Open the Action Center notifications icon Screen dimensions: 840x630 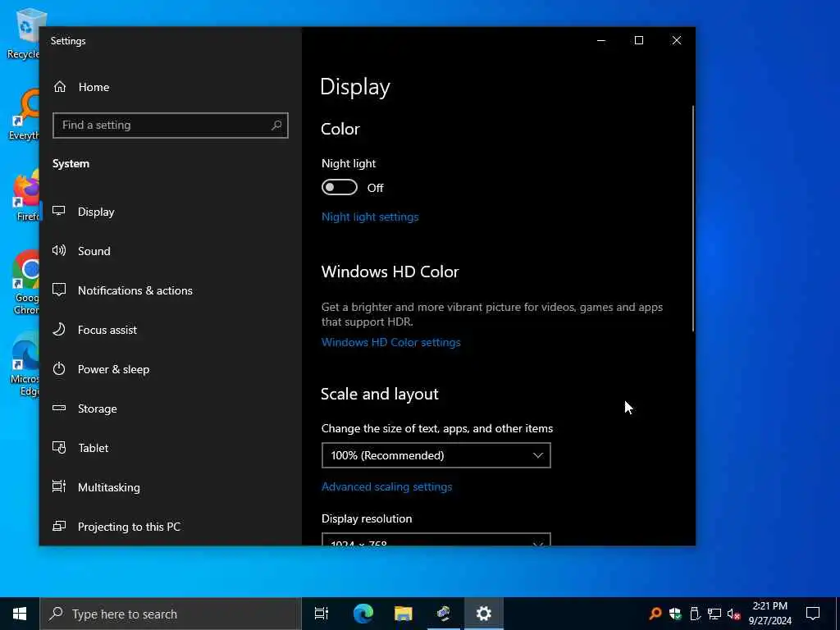813,614
